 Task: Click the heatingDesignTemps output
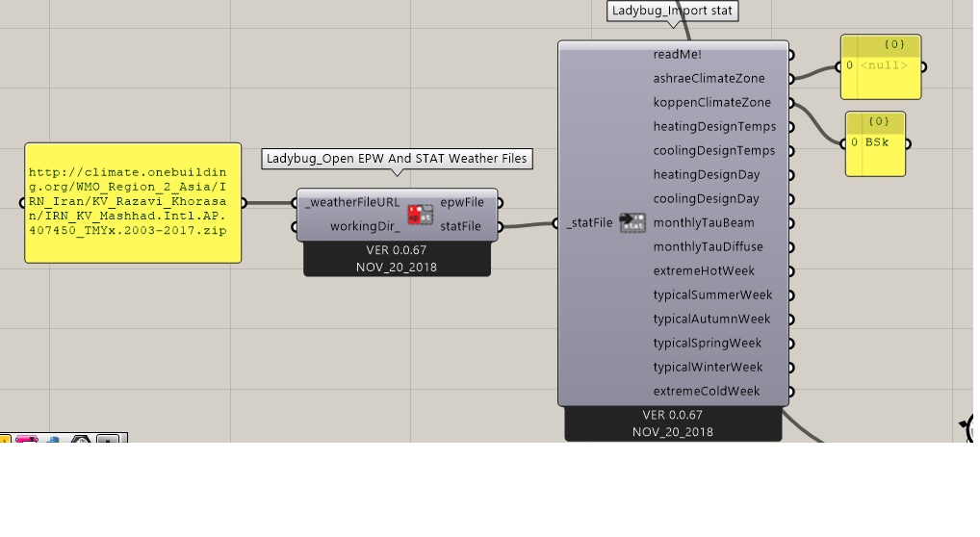coord(714,127)
